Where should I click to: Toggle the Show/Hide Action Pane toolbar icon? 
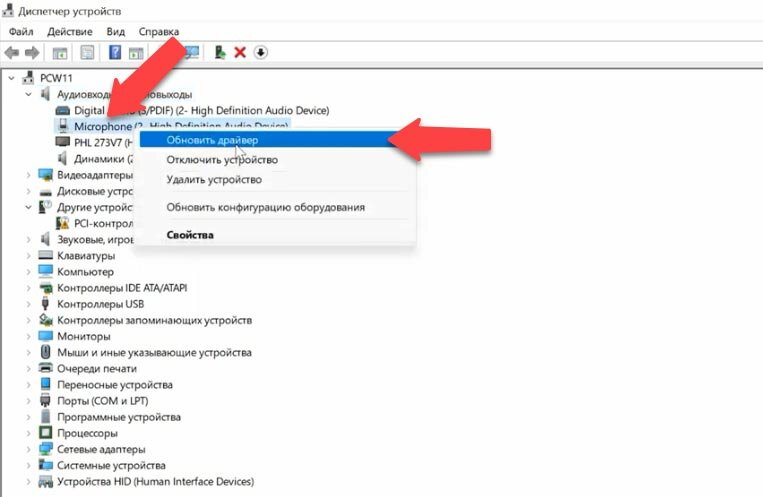[x=136, y=53]
